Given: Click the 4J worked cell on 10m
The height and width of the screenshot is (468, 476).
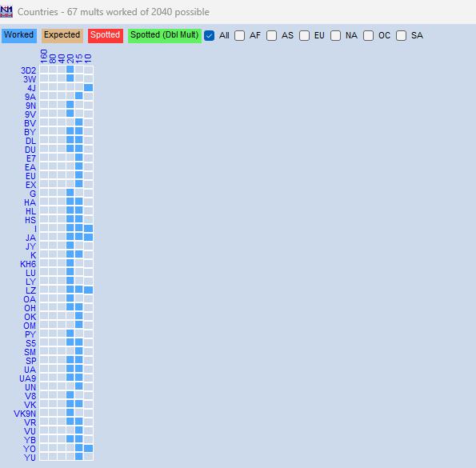Looking at the screenshot, I should 88,88.
